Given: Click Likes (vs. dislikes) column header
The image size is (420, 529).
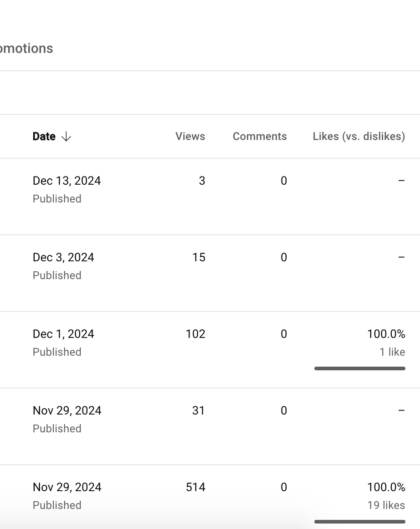Looking at the screenshot, I should tap(359, 136).
